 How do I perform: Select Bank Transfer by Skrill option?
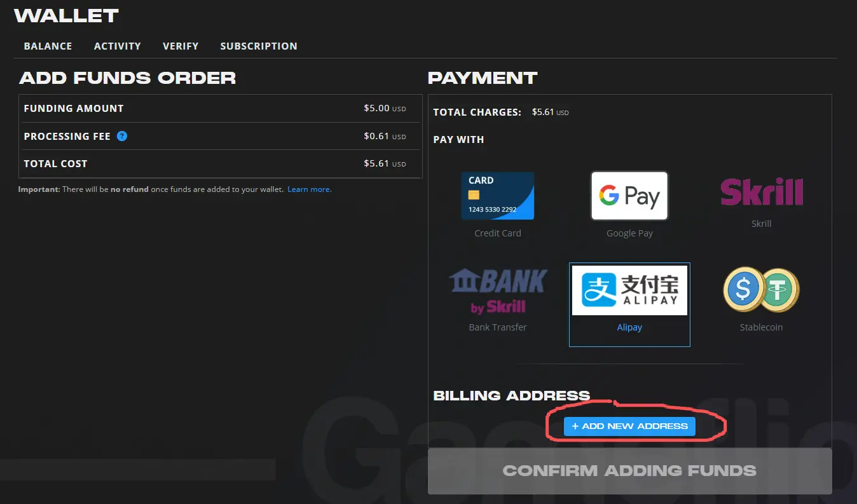pyautogui.click(x=498, y=291)
